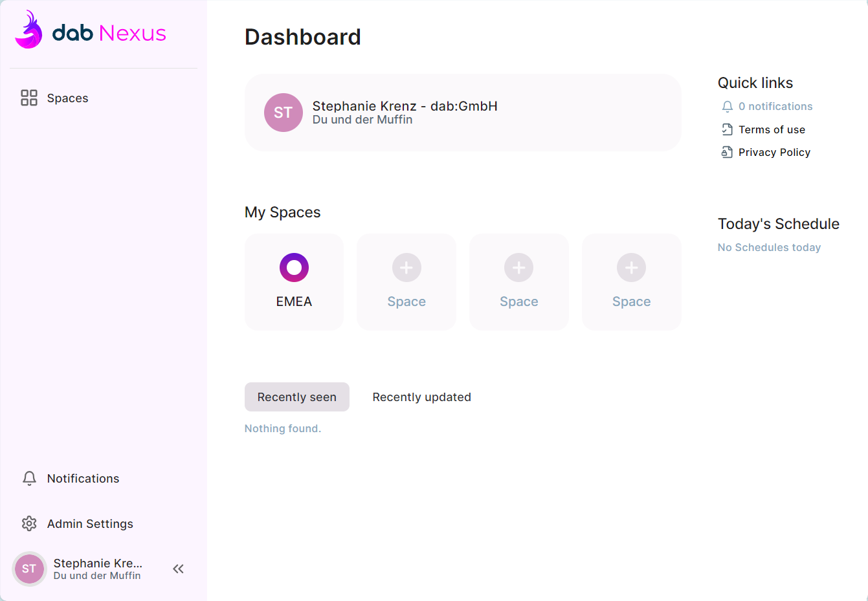Click the 0 notifications quick link

(x=775, y=106)
